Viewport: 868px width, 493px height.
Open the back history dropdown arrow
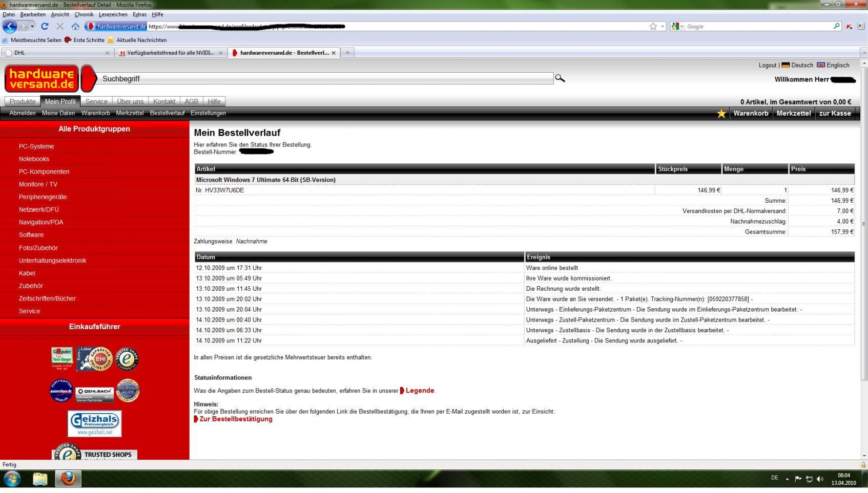32,26
